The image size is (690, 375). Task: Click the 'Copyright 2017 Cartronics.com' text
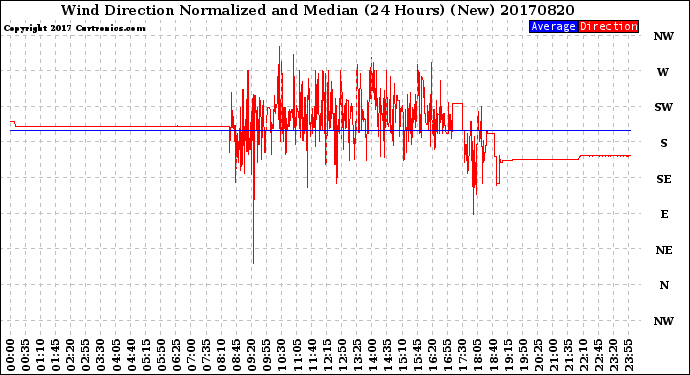pos(74,28)
